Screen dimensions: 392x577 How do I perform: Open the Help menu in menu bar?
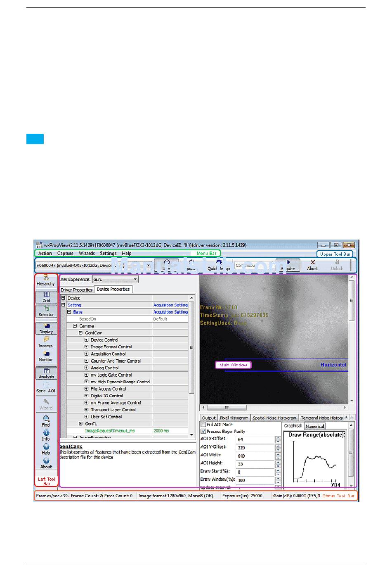127,254
